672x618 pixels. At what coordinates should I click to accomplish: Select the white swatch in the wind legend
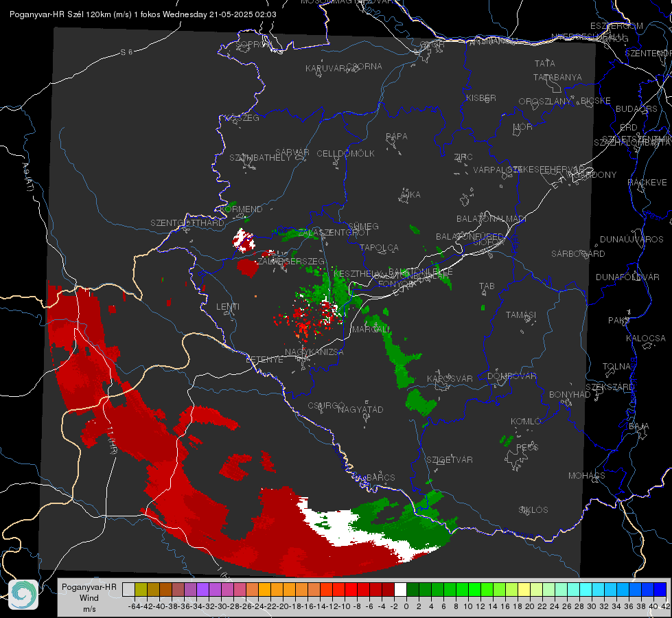[400, 589]
